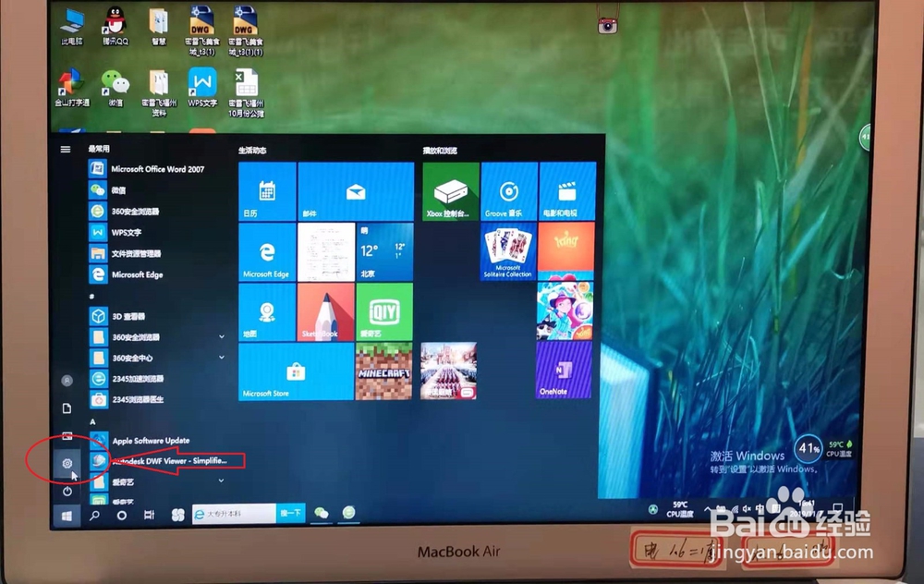Image resolution: width=924 pixels, height=584 pixels.
Task: Open Microsoft Solitaire Collection tile
Action: coord(508,251)
